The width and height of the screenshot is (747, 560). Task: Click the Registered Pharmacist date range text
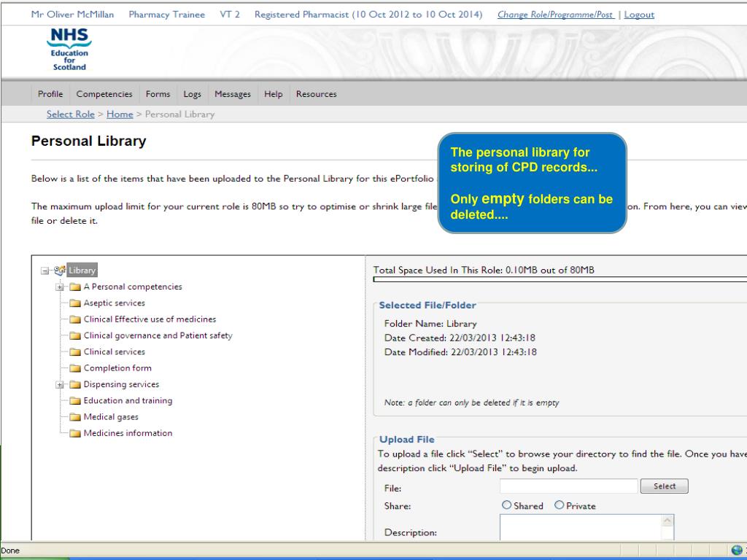point(368,15)
